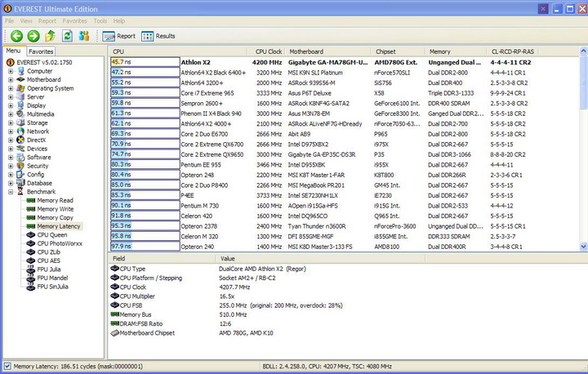
Task: Select the FPU Julia benchmark
Action: (x=50, y=269)
